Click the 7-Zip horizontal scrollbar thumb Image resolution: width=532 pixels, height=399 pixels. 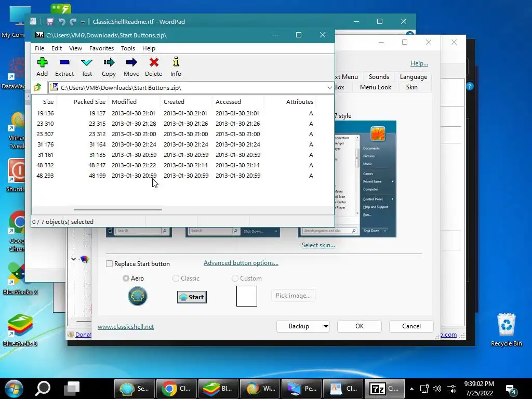pos(118,210)
